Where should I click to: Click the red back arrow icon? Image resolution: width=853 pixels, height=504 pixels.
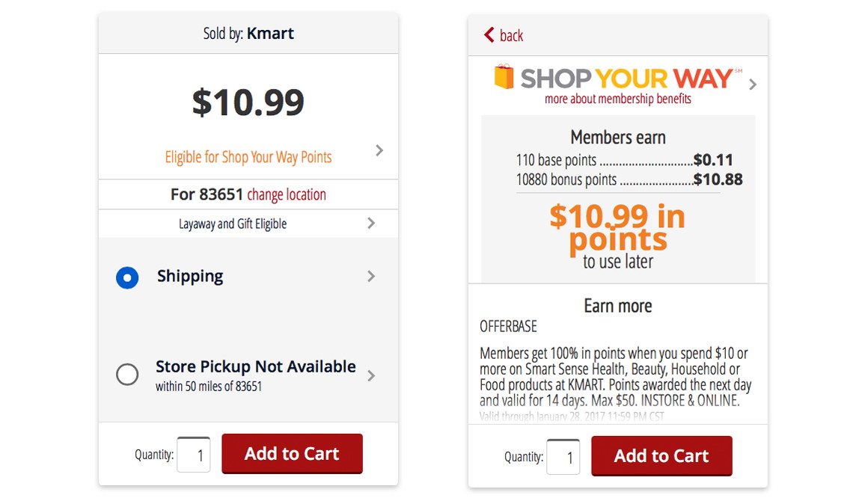489,35
